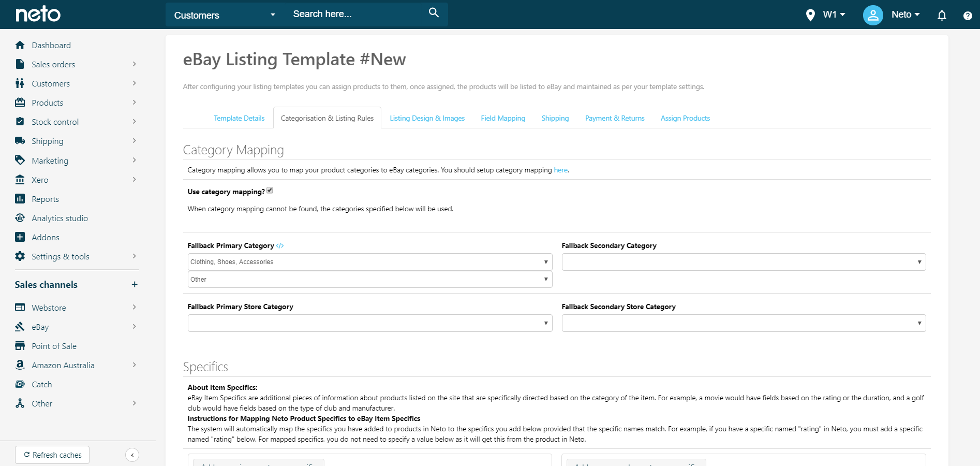Click the Customers people icon

tap(20, 83)
